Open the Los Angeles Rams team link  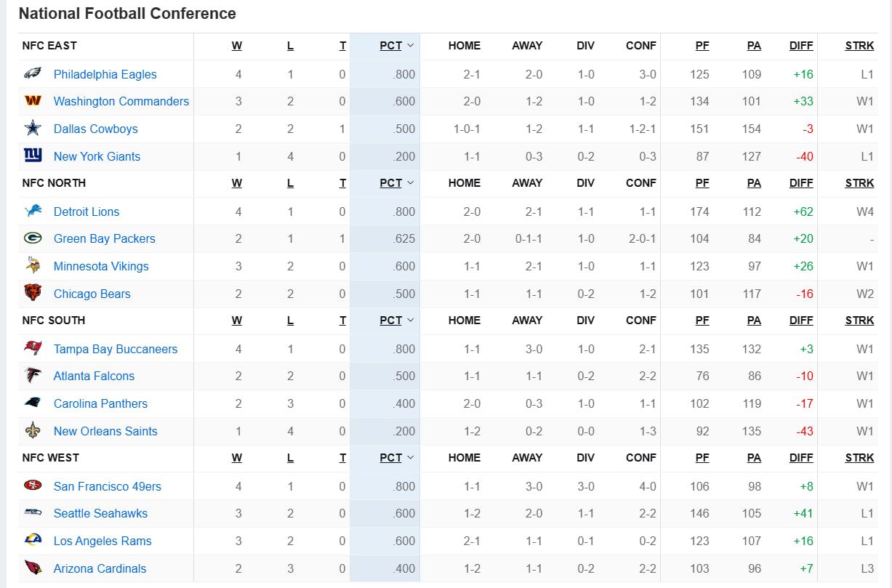click(103, 541)
